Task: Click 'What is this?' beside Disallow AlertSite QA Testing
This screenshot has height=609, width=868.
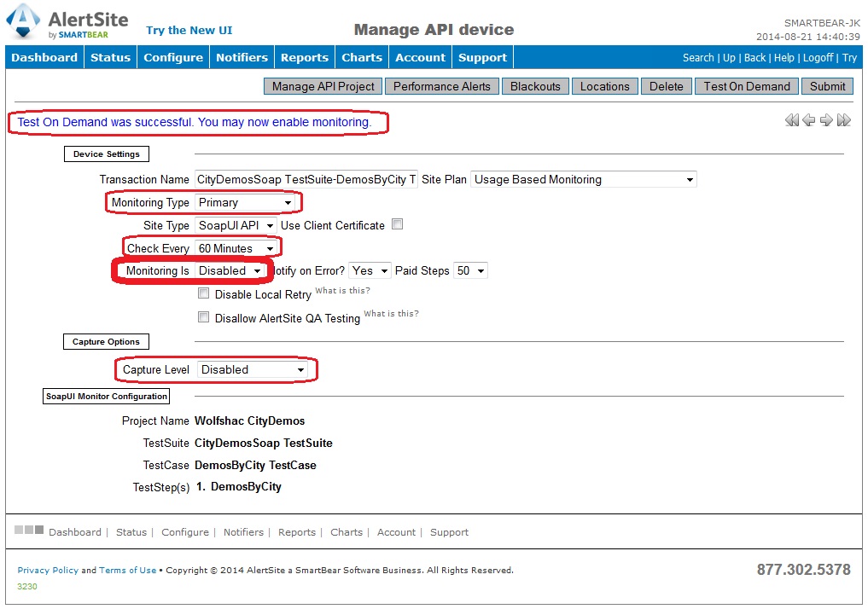Action: [392, 314]
